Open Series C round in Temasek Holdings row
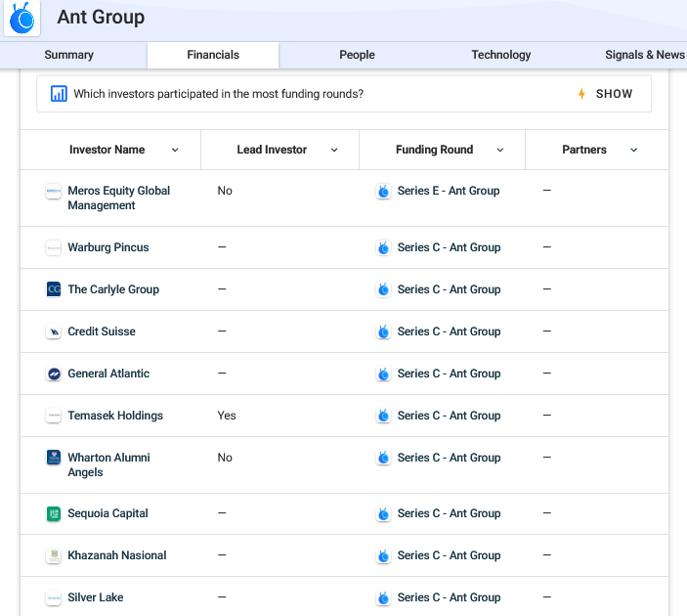The image size is (687, 616). pyautogui.click(x=449, y=416)
